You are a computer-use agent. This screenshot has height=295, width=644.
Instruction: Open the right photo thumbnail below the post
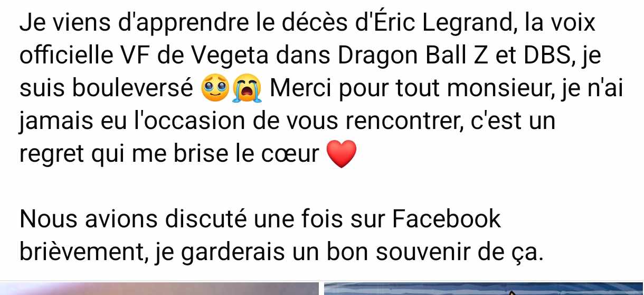click(484, 289)
